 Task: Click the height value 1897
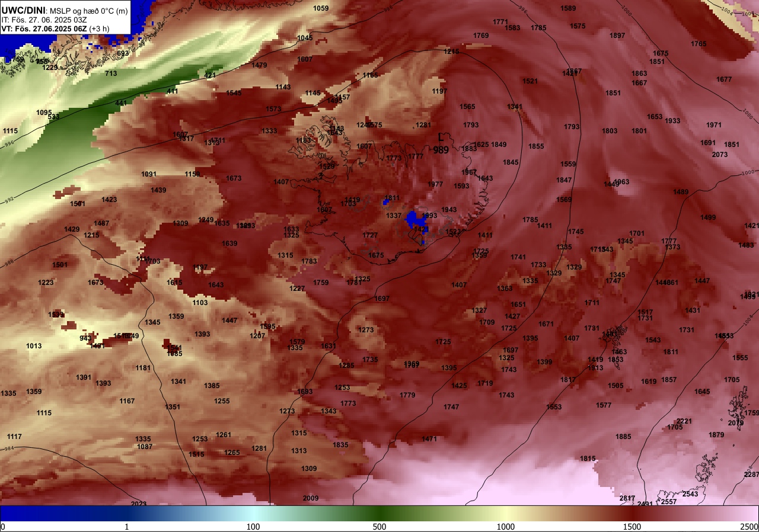617,36
